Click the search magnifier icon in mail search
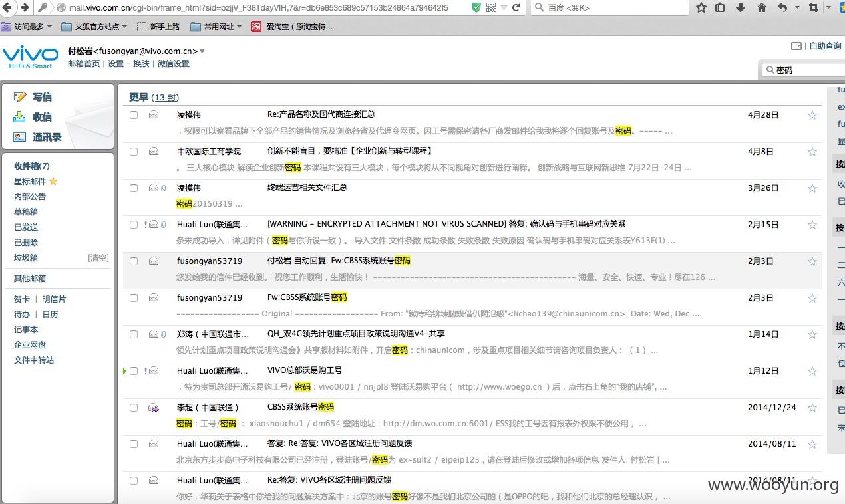 [770, 70]
